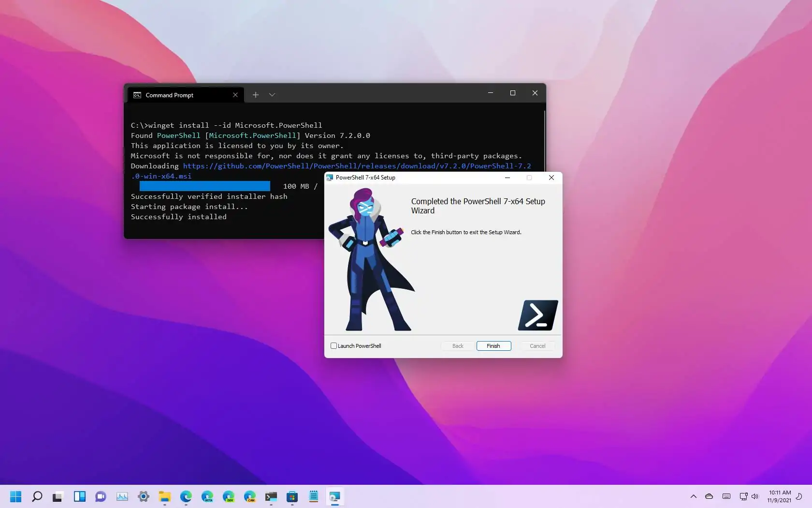
Task: Open the PowerShell 7.2.0 download link
Action: click(357, 166)
